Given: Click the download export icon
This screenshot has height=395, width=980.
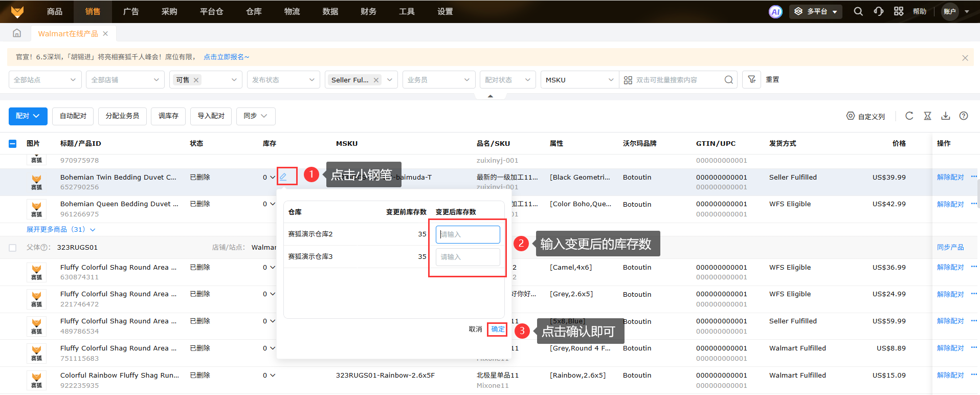Looking at the screenshot, I should pyautogui.click(x=946, y=116).
